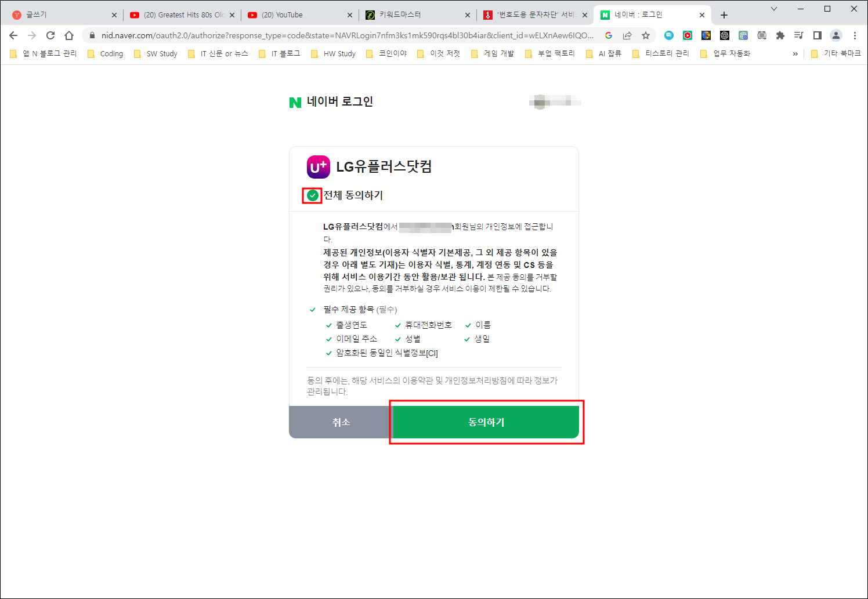Click the 네이버 로그인 header link

click(339, 101)
